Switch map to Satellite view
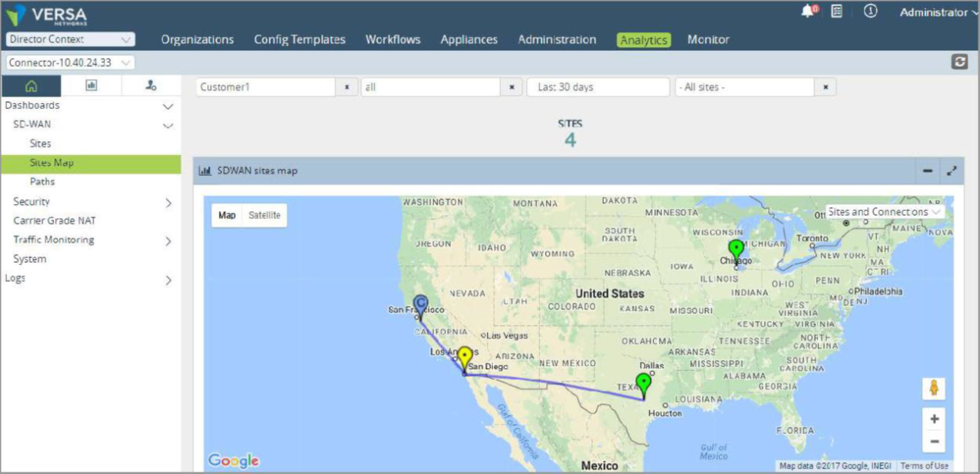 point(265,215)
